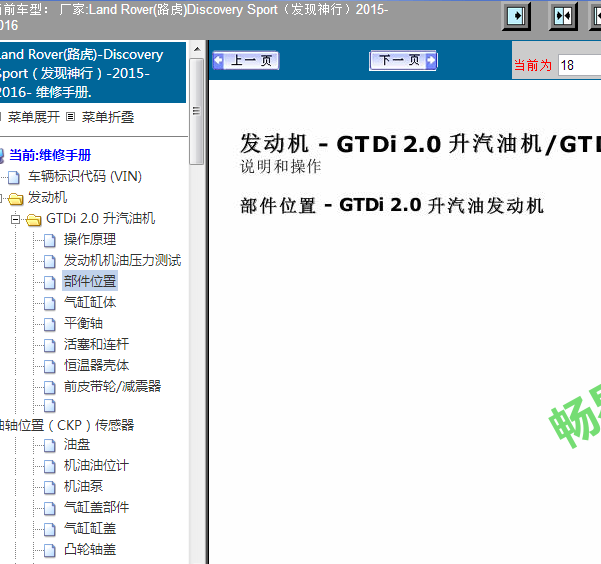Click the sidebar scrollbar up arrow
The width and height of the screenshot is (601, 564).
(x=197, y=49)
